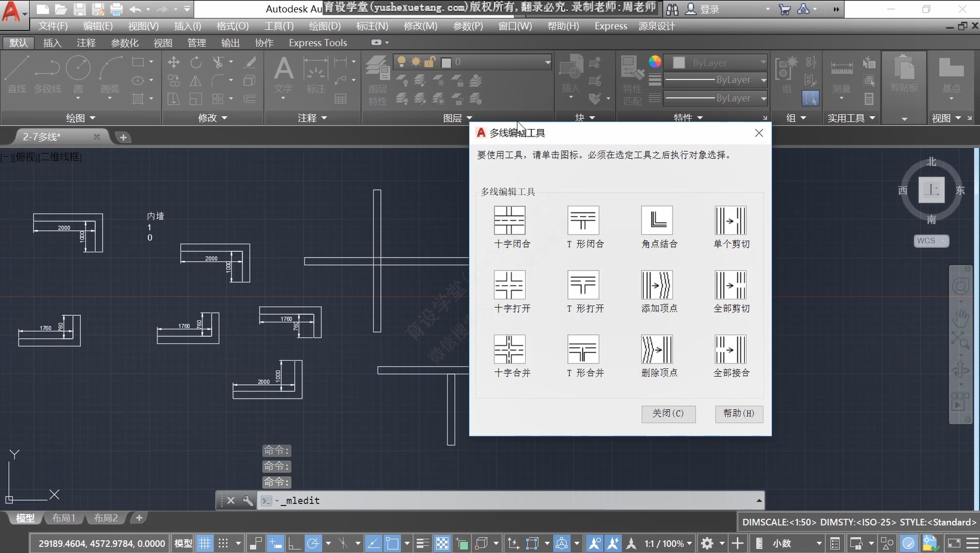This screenshot has height=553, width=980.
Task: Open the status bar settings gear icon
Action: coord(707,543)
